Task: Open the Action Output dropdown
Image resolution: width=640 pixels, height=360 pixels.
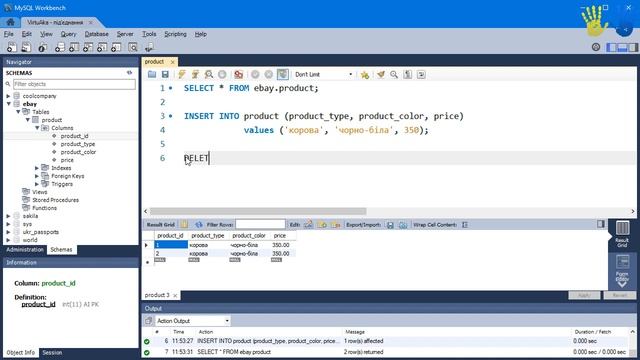Action: (193, 321)
